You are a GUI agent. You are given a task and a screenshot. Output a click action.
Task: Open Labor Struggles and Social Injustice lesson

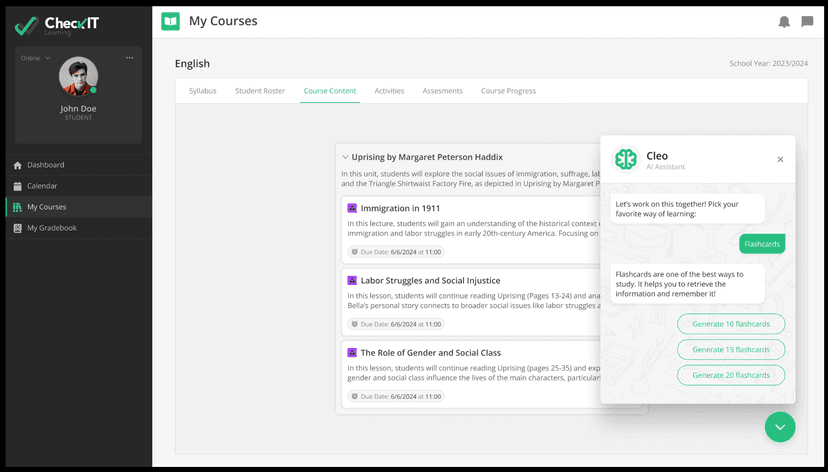click(x=430, y=280)
